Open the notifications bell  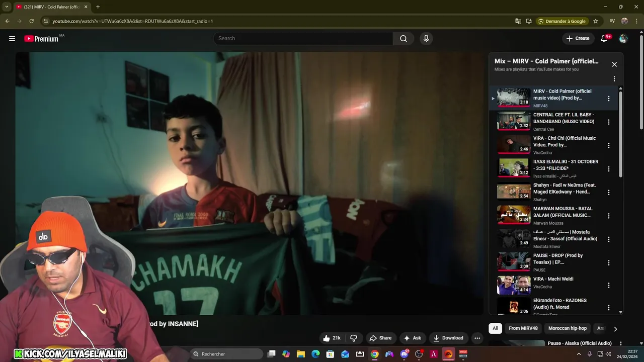pos(604,39)
